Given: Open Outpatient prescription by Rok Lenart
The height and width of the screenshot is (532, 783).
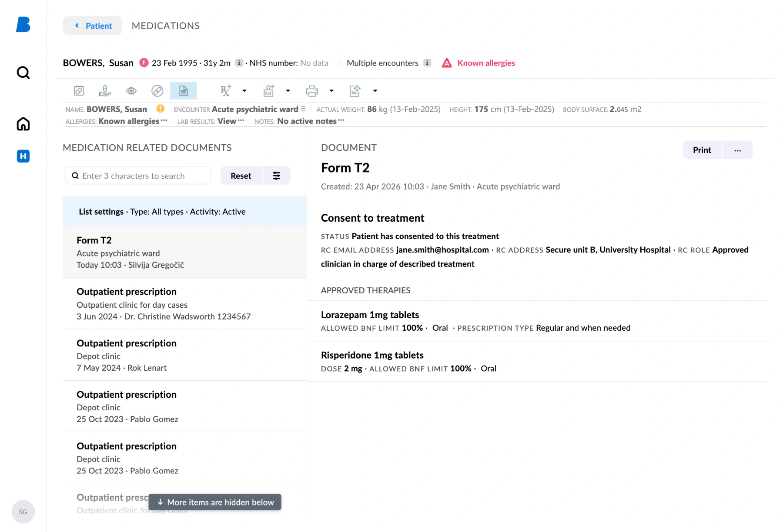Looking at the screenshot, I should 184,355.
